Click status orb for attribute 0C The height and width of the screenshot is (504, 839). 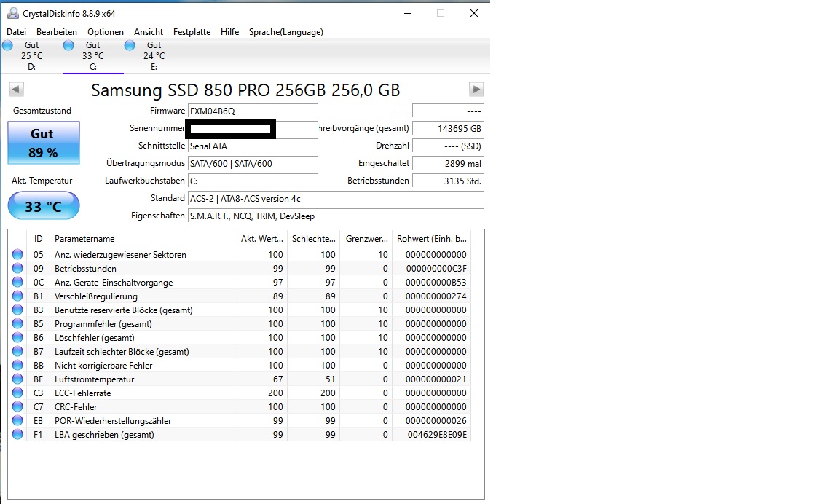tap(17, 282)
